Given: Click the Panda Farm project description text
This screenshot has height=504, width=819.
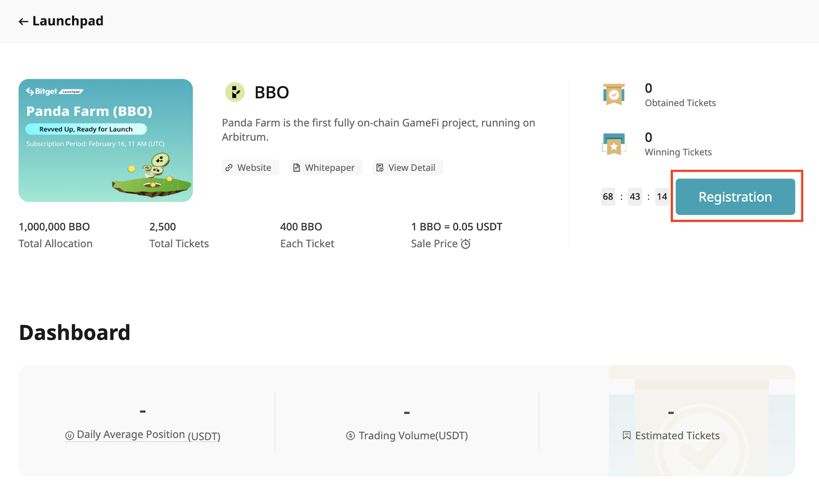Looking at the screenshot, I should (378, 129).
